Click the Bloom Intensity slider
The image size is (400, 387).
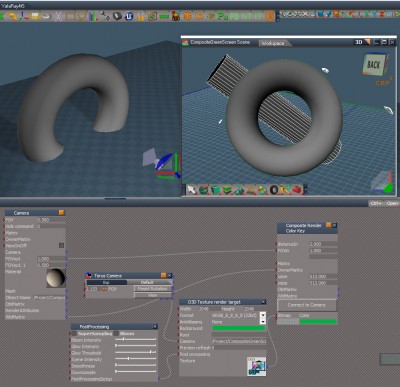click(x=136, y=339)
